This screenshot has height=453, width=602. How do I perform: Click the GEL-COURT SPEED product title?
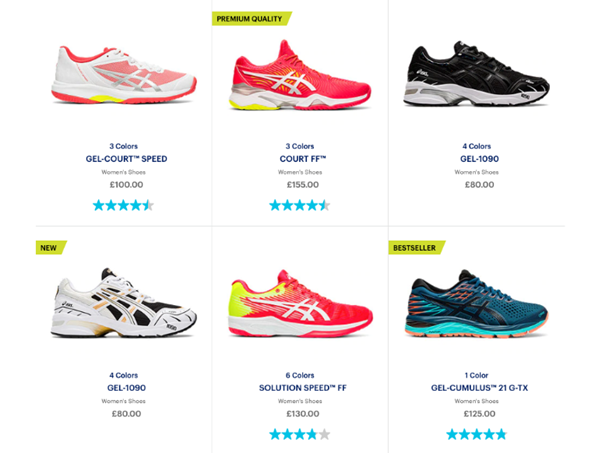[126, 159]
